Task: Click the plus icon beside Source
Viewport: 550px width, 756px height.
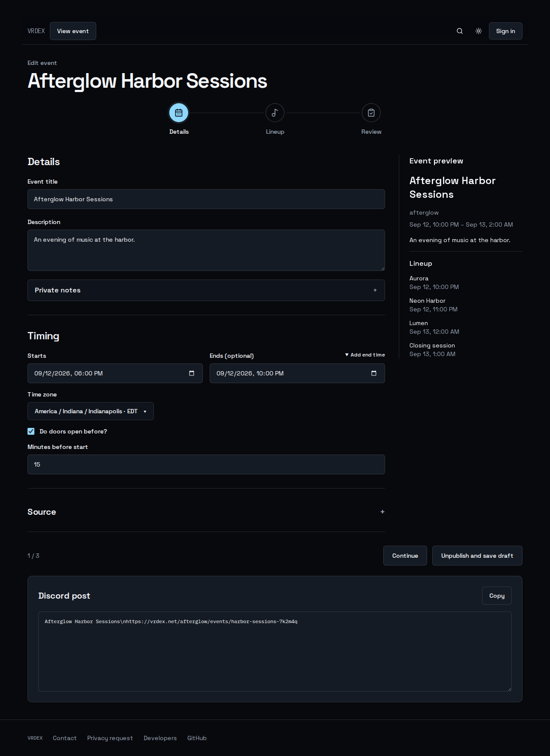Action: (x=382, y=512)
